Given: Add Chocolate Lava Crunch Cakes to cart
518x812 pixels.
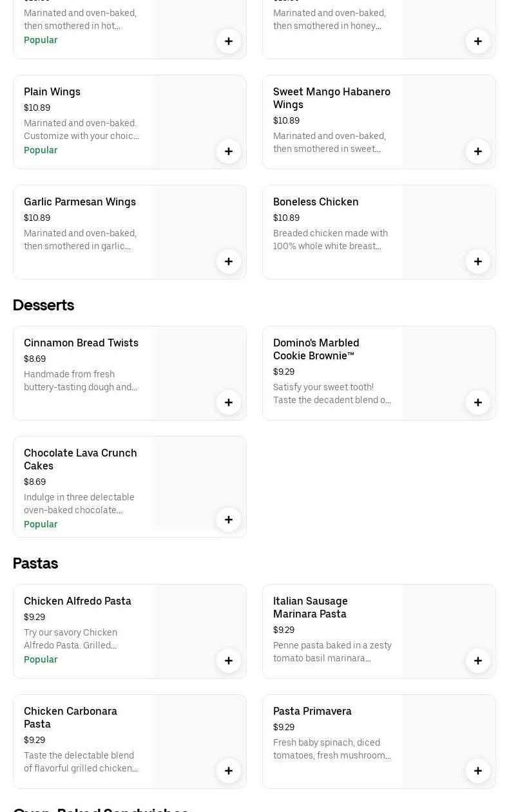Looking at the screenshot, I should point(229,520).
